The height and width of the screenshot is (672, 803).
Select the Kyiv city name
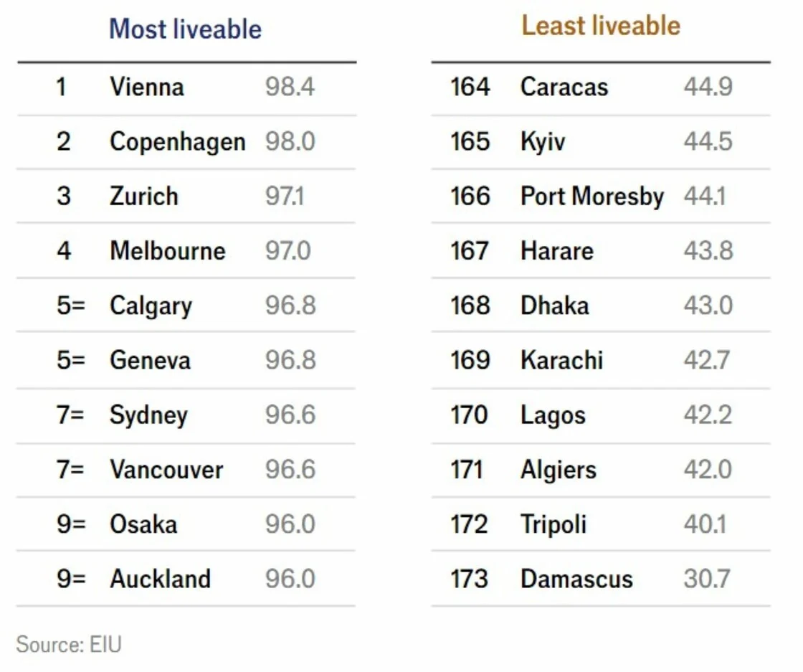coord(542,141)
